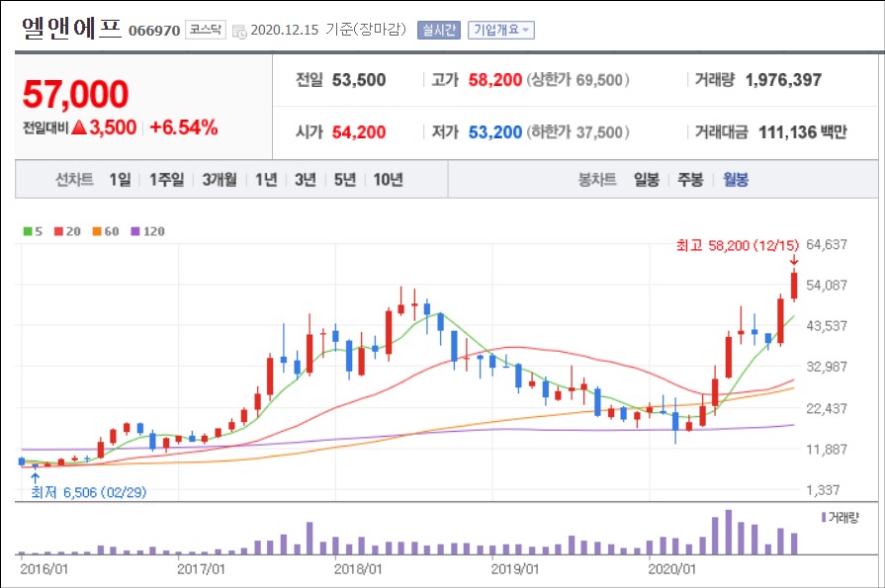This screenshot has height=588, width=885.
Task: Switch to the 월봉 monthly candle chart
Action: (736, 180)
